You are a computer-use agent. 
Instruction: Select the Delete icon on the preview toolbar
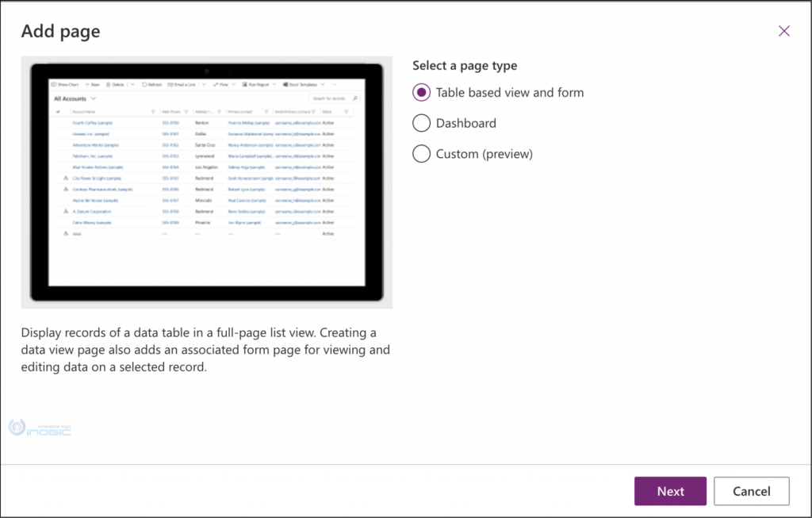point(109,83)
